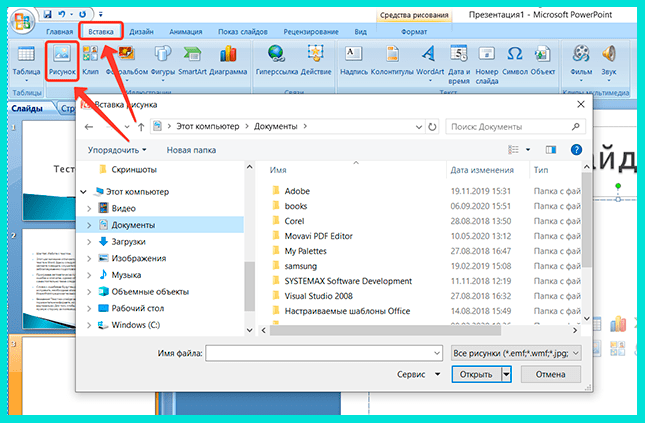Open the Фигуры shapes gallery

(x=163, y=62)
